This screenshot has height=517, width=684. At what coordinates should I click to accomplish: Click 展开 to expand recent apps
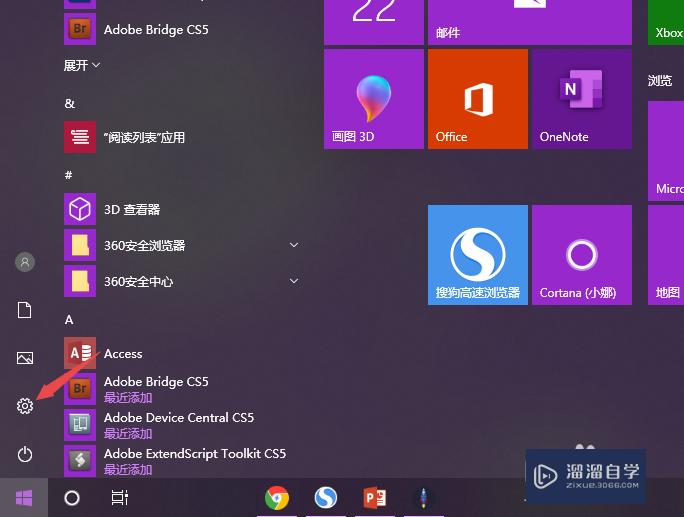(82, 65)
